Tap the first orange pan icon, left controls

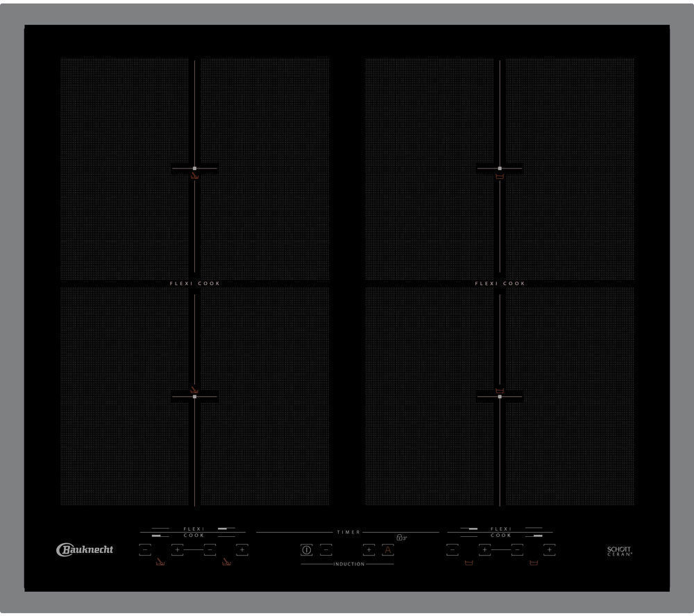click(160, 562)
